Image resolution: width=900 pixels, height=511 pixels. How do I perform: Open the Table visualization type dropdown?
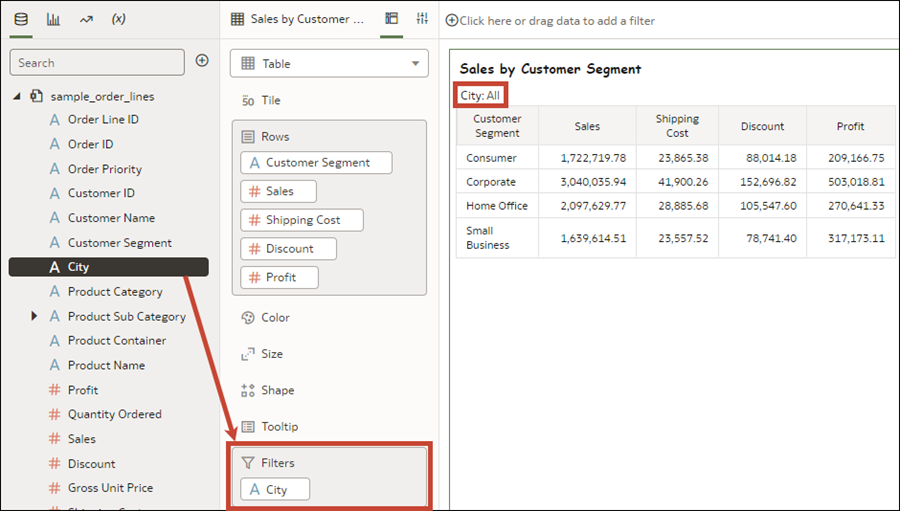[329, 63]
